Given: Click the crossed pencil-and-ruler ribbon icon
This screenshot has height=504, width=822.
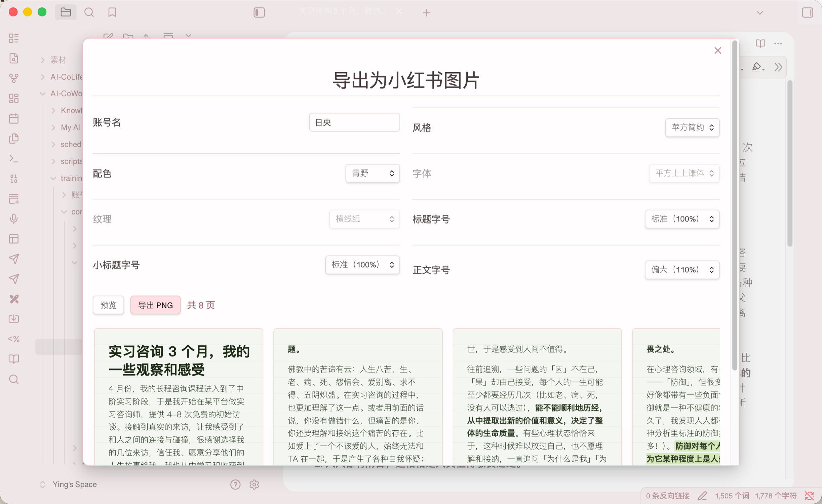Looking at the screenshot, I should point(14,299).
